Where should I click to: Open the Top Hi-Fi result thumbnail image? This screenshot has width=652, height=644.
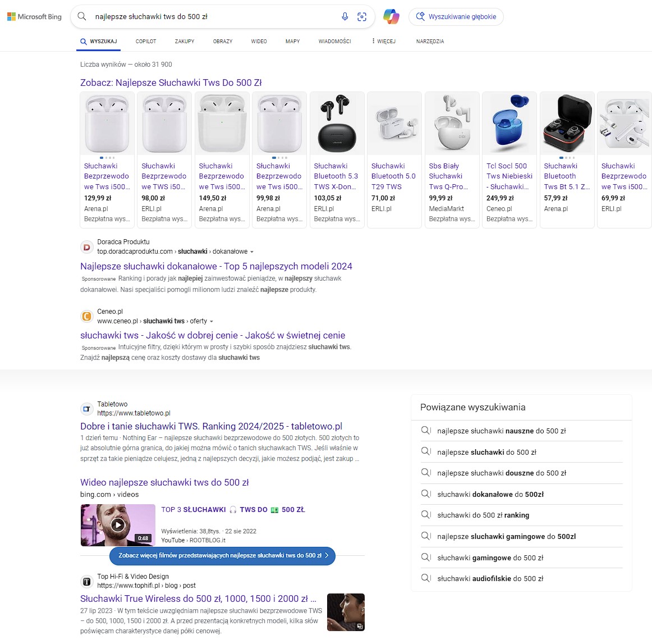click(x=346, y=613)
